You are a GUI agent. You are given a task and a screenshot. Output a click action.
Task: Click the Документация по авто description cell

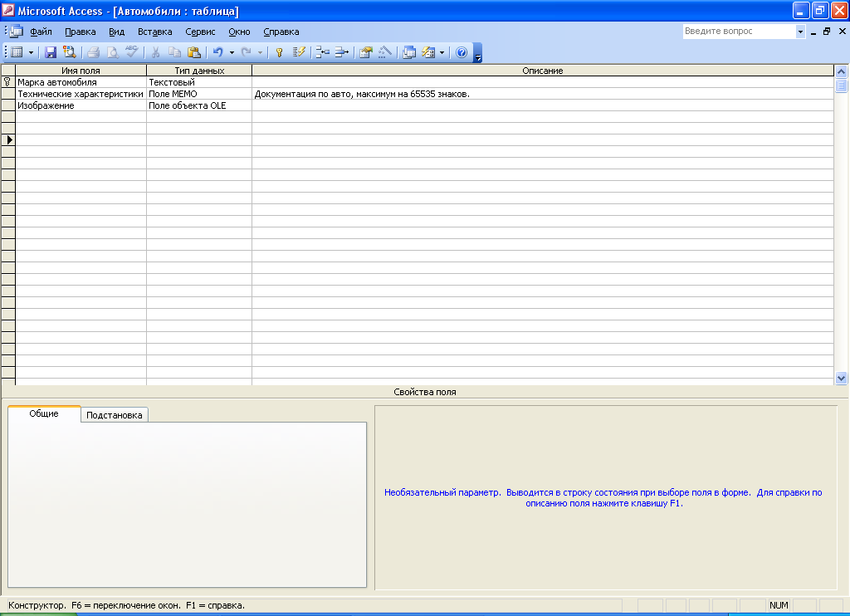click(x=543, y=94)
